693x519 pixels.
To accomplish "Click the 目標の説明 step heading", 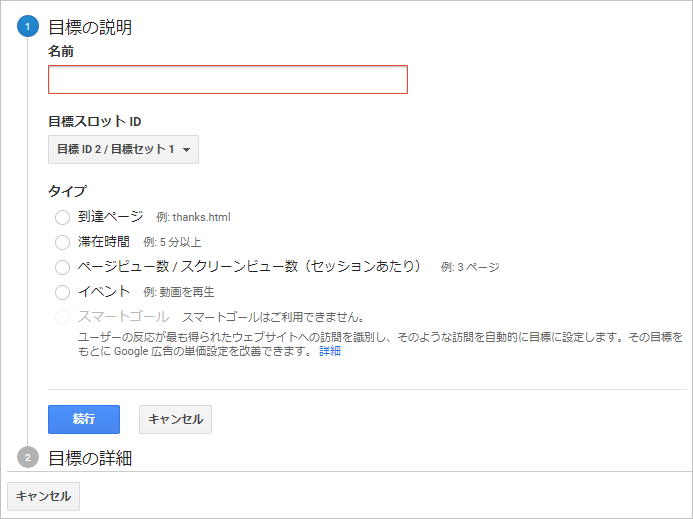I will coord(90,27).
